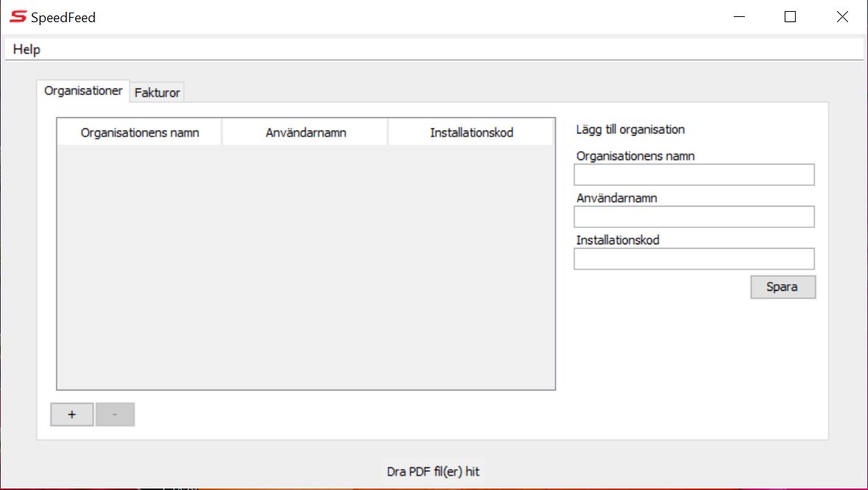Click the empty organisations table area
The height and width of the screenshot is (490, 868).
(305, 266)
